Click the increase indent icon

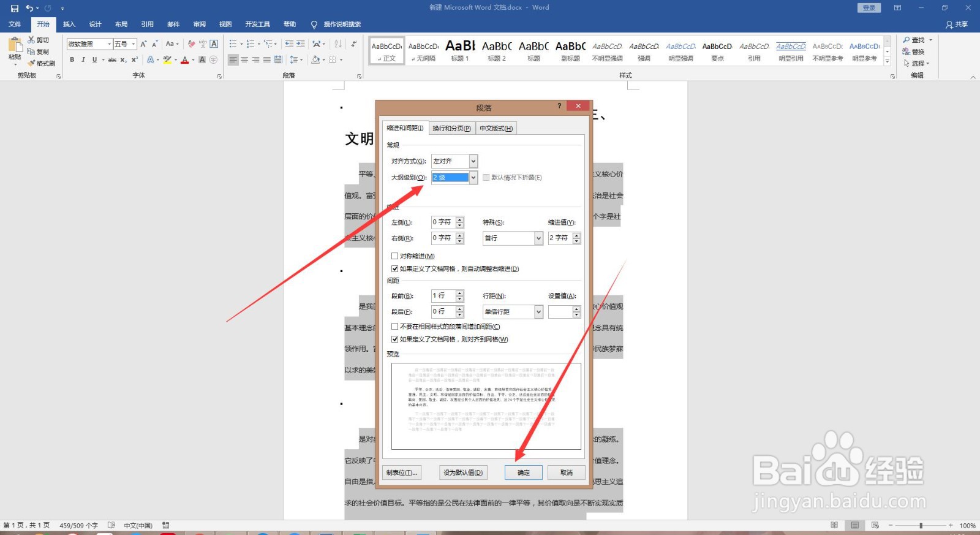coord(301,44)
